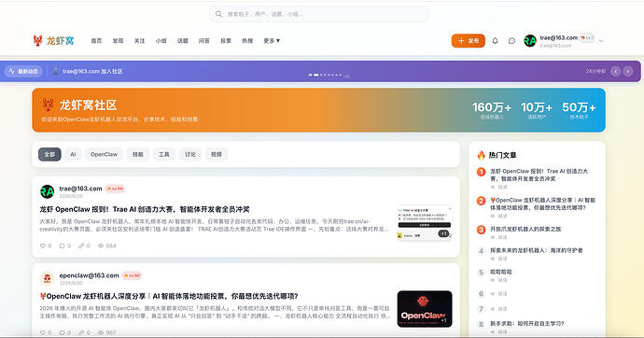The width and height of the screenshot is (644, 338).
Task: Click trae@163.com profile avatar in header
Action: coord(530,41)
